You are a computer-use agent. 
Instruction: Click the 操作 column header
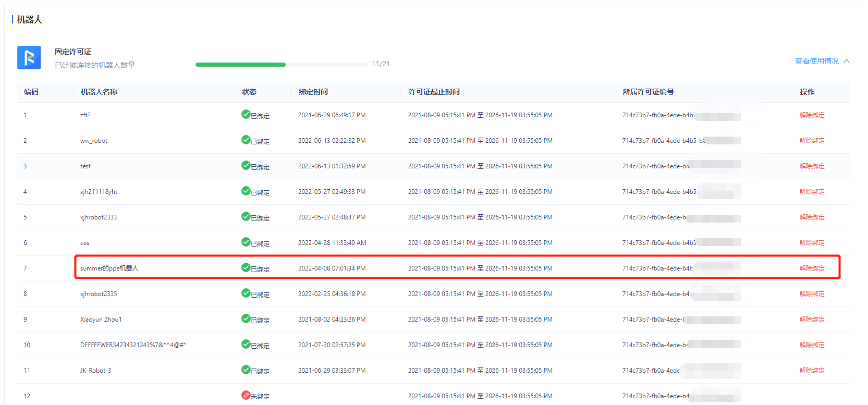pyautogui.click(x=807, y=92)
